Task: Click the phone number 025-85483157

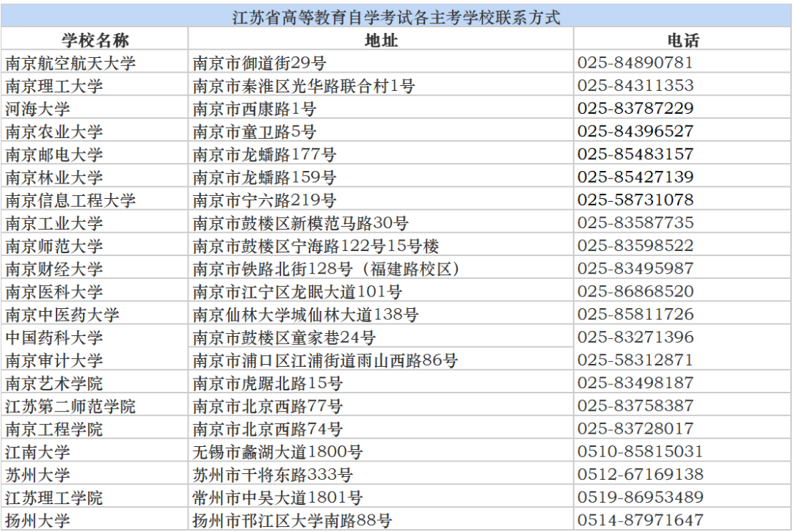Action: (635, 154)
